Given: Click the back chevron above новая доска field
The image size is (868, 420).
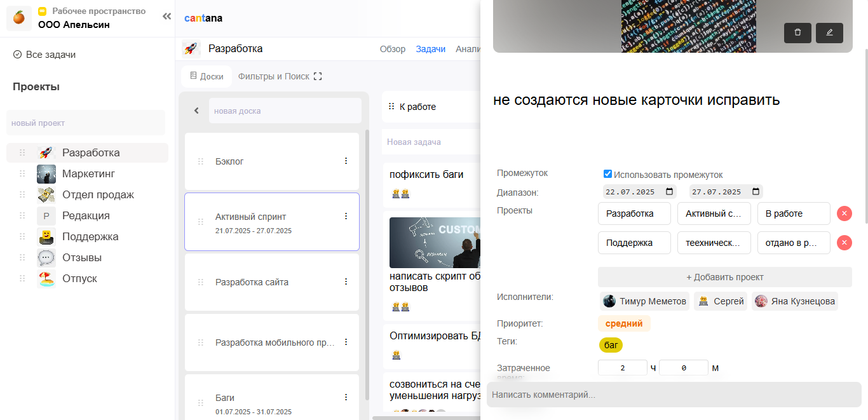Looking at the screenshot, I should click(196, 110).
